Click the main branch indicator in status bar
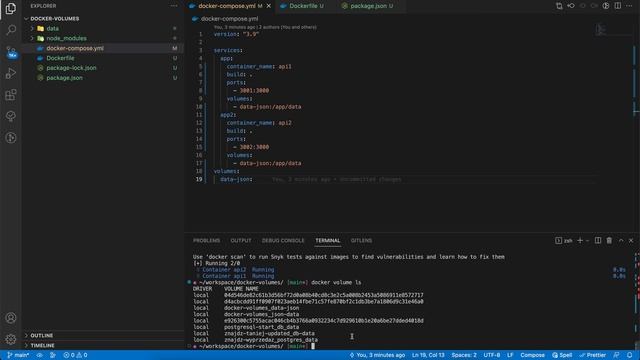The image size is (640, 360). (18, 355)
